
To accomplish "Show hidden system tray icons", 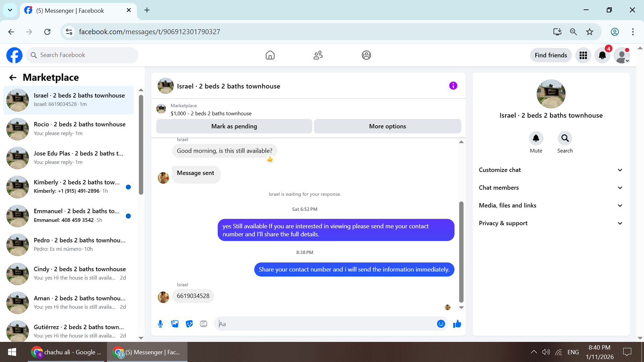I will click(x=534, y=352).
